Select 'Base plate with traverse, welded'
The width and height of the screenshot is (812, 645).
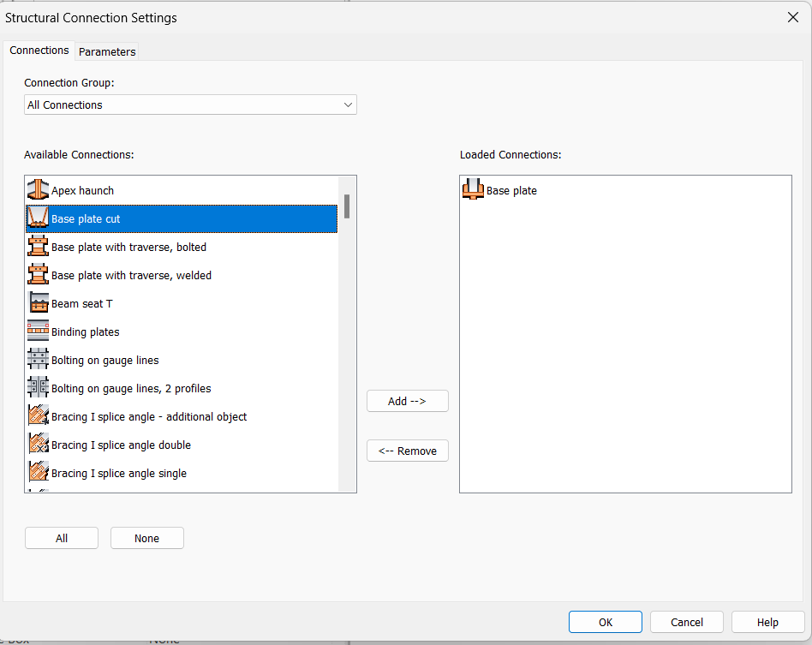[x=182, y=275]
